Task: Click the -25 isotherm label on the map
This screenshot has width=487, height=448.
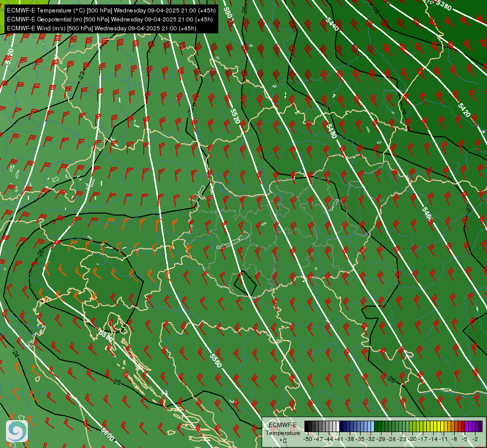Action: point(116,382)
